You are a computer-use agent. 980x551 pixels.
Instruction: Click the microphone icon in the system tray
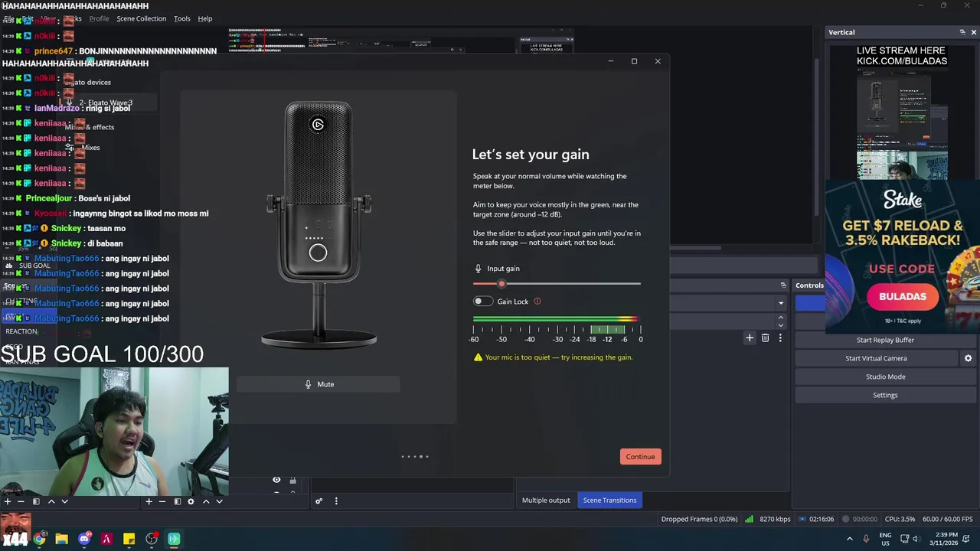tap(866, 539)
